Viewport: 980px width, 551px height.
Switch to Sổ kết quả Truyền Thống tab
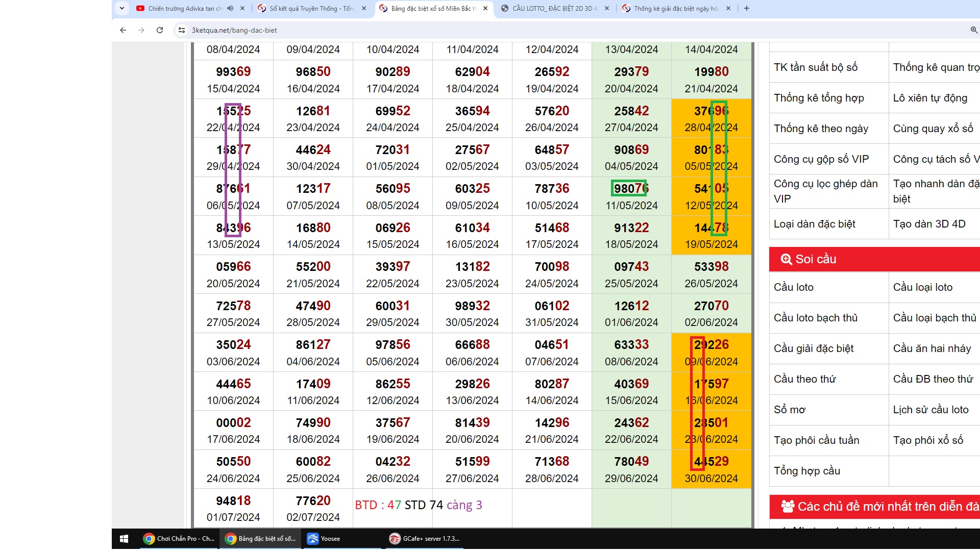[311, 8]
